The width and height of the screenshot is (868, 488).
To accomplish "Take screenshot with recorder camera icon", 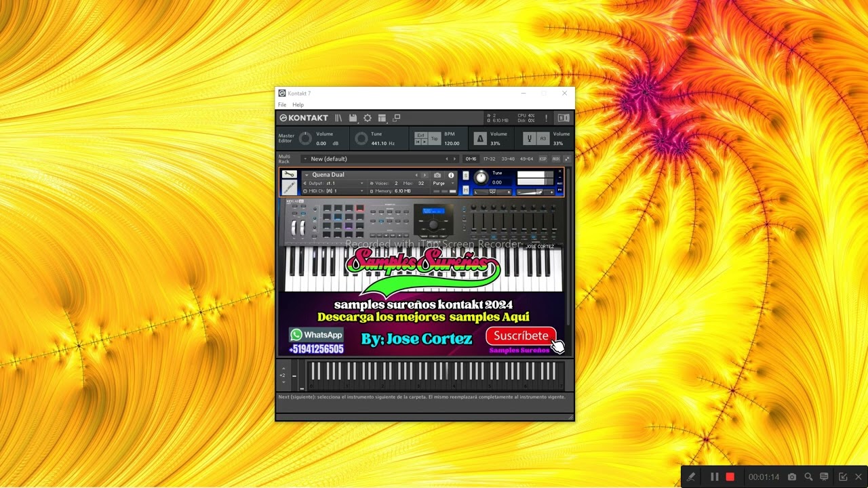I will (x=791, y=477).
